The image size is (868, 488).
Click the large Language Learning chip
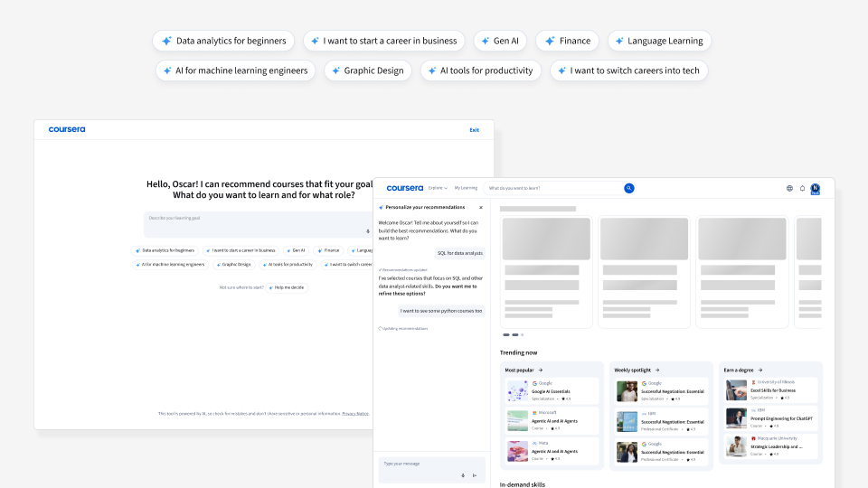[659, 41]
